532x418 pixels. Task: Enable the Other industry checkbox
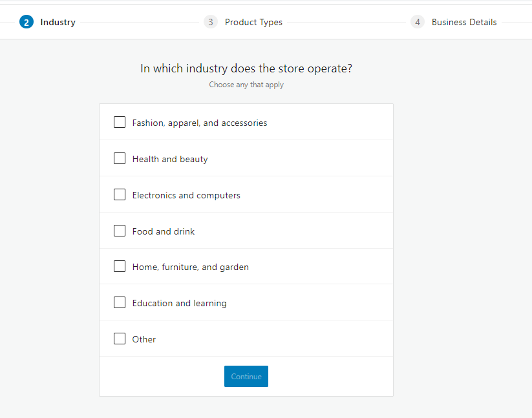pos(120,338)
